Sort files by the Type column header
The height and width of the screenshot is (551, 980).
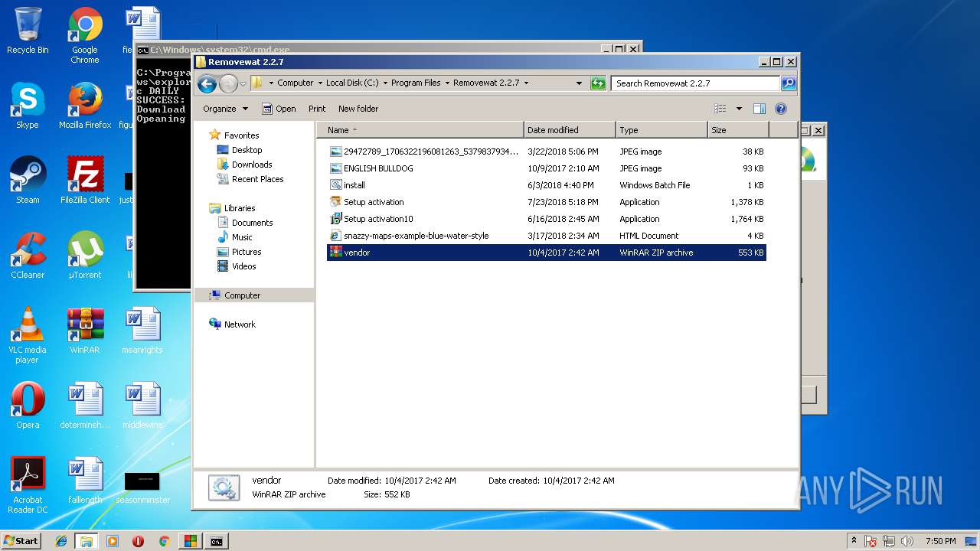pyautogui.click(x=661, y=130)
